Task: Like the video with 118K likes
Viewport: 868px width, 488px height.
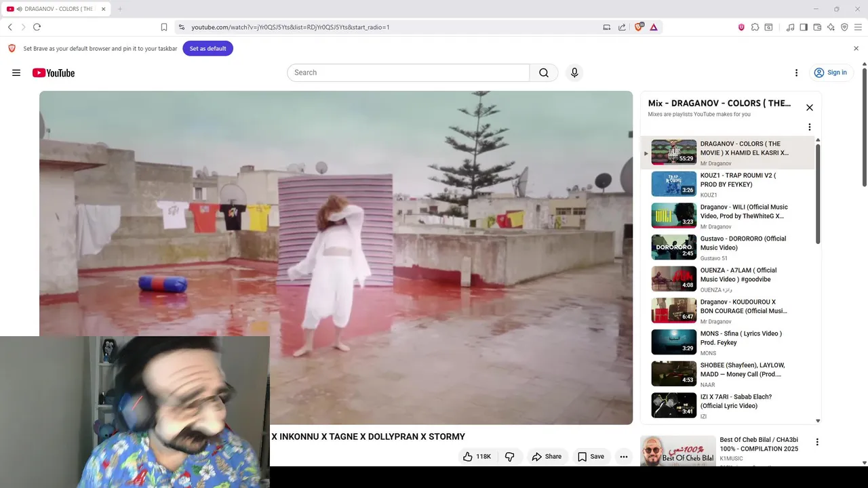Action: [x=477, y=457]
